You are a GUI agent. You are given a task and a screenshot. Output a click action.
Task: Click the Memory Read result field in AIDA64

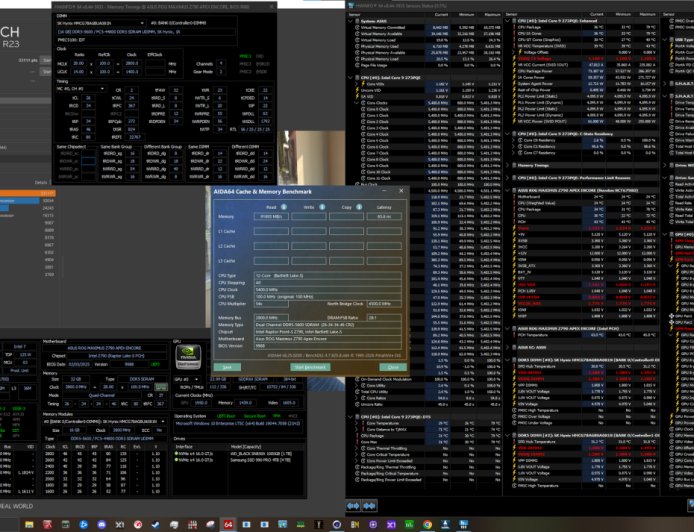point(271,216)
